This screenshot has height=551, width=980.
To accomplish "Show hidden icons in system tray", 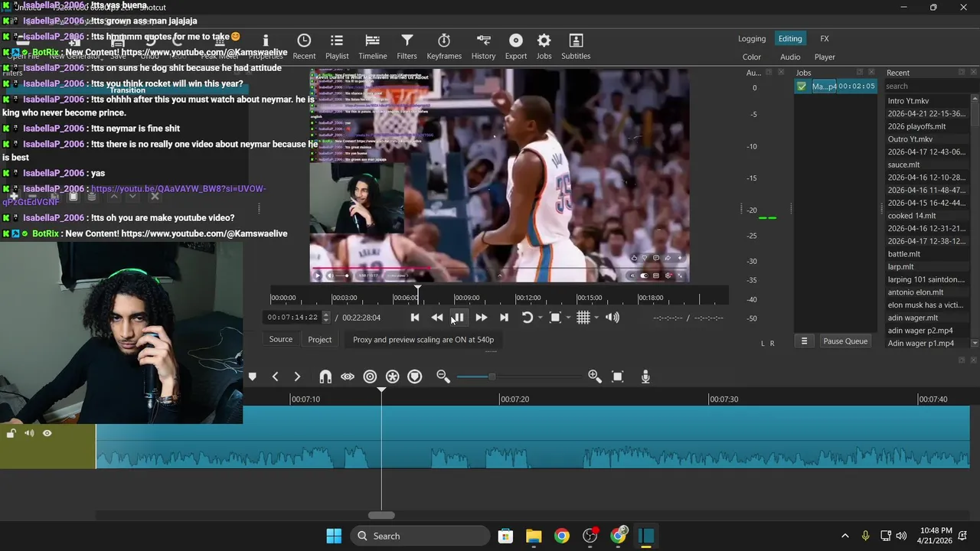I will [x=845, y=536].
